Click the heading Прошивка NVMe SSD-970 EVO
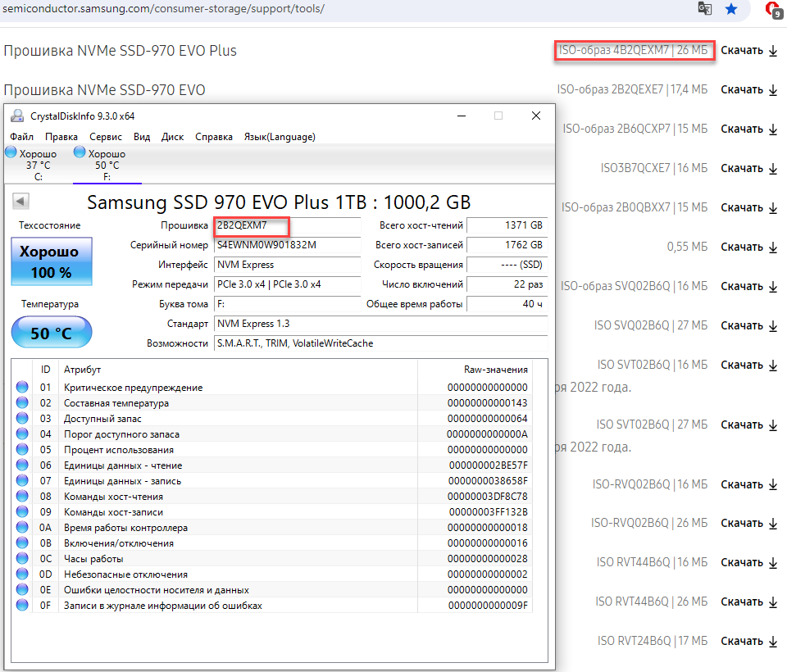The height and width of the screenshot is (672, 787). click(104, 90)
